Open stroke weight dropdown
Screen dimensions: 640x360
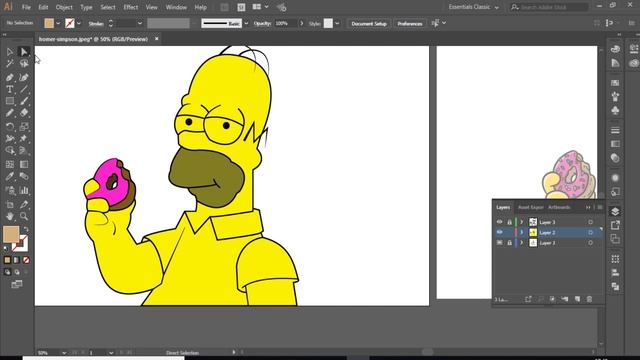[x=140, y=23]
